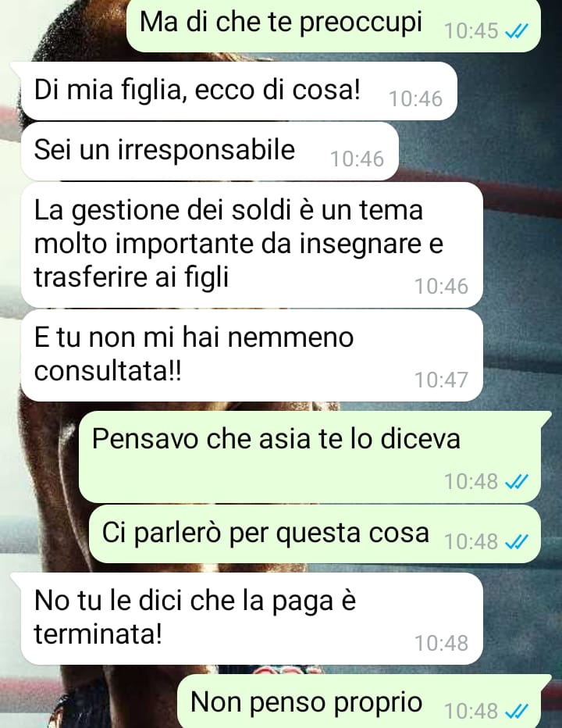Tap the 10:47 timestamp on the 'consultata!!' message

(x=441, y=380)
